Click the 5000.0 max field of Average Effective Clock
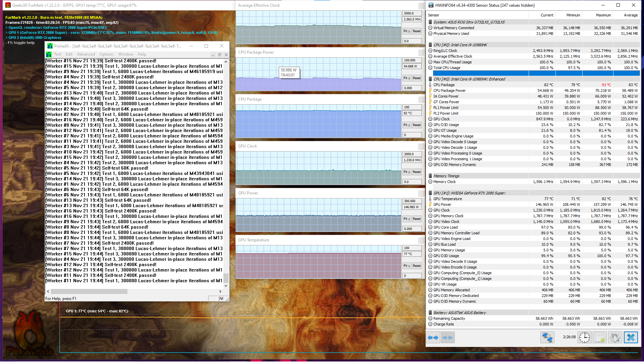Screen dimensions: 644x362 (x=412, y=13)
